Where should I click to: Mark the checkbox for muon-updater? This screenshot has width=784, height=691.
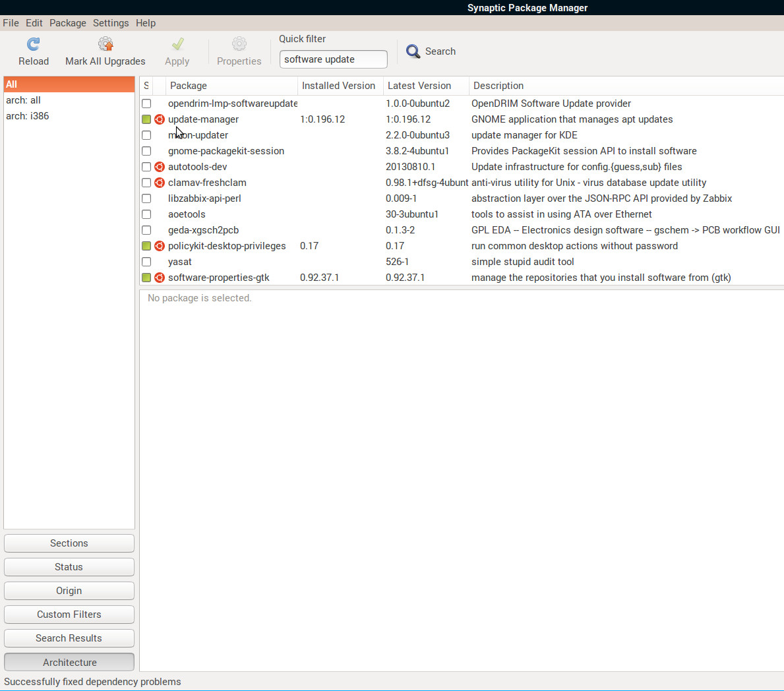coord(146,135)
